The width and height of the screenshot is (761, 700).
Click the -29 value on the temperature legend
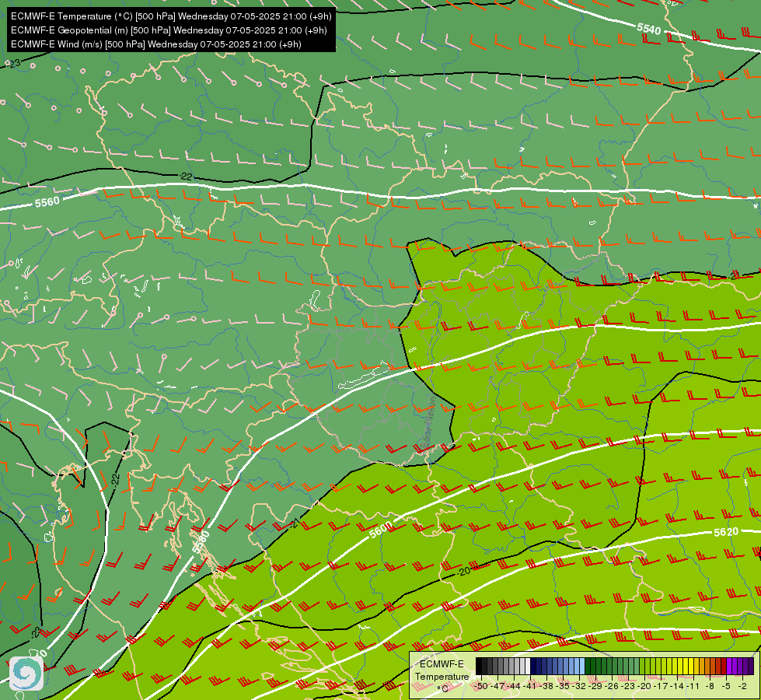coord(595,686)
